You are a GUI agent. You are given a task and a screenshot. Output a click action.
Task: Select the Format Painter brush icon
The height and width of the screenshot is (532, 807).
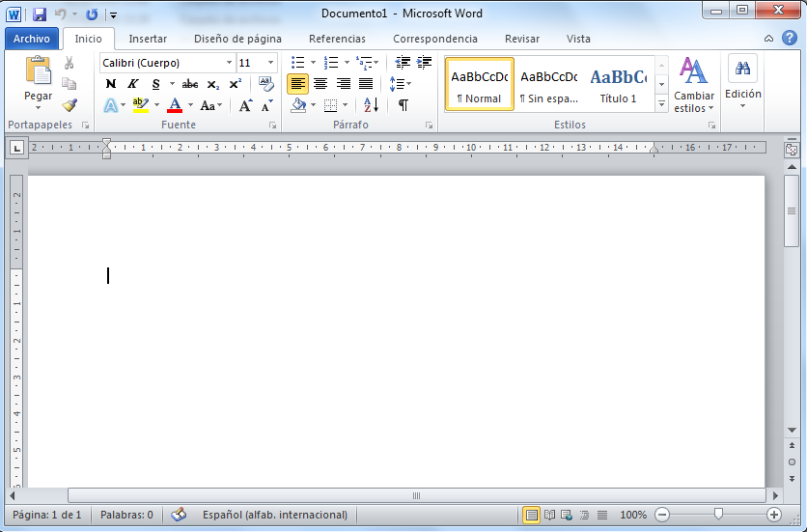coord(69,105)
